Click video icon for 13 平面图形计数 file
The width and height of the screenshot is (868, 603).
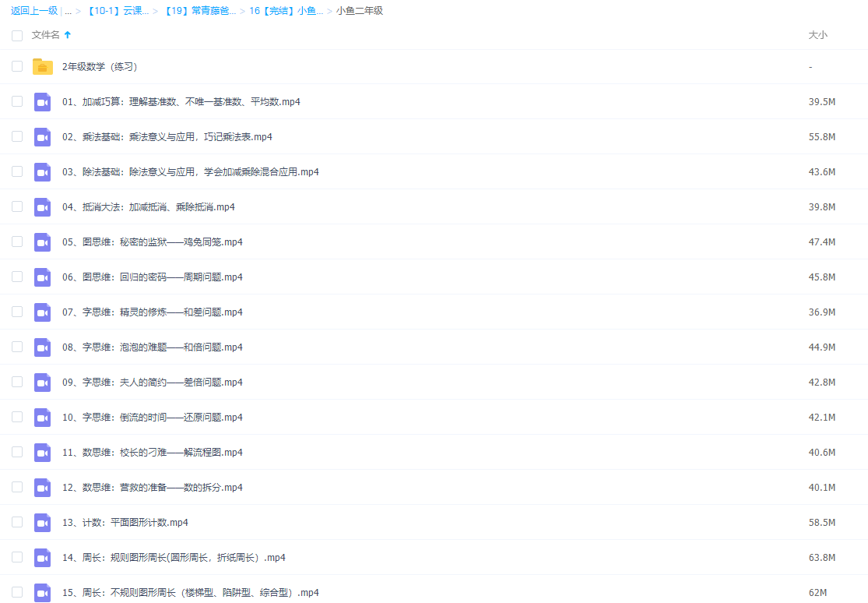click(x=42, y=523)
